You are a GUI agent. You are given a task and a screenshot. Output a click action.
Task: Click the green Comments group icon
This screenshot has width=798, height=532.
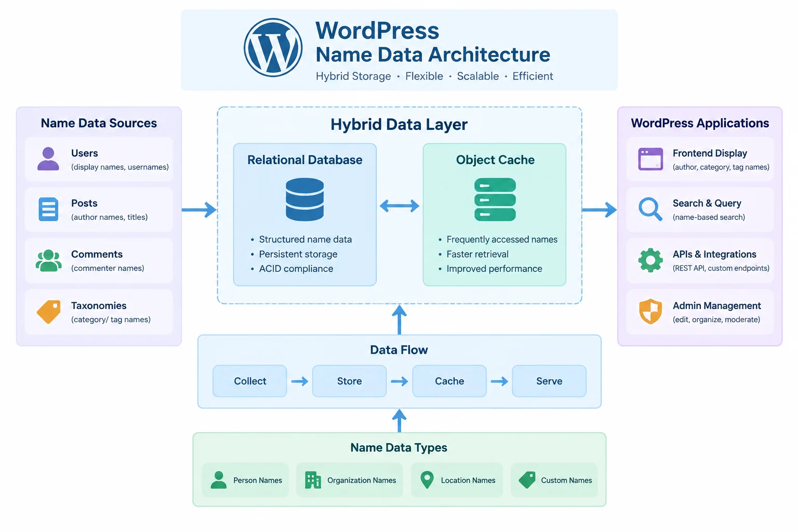[x=48, y=260]
